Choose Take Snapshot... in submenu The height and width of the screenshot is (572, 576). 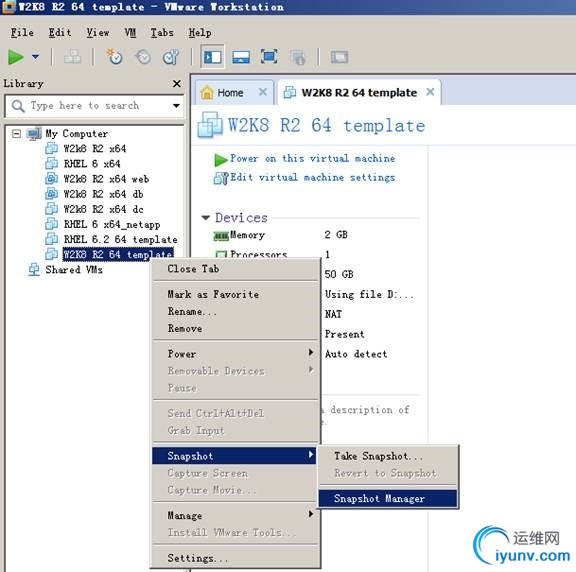click(388, 456)
